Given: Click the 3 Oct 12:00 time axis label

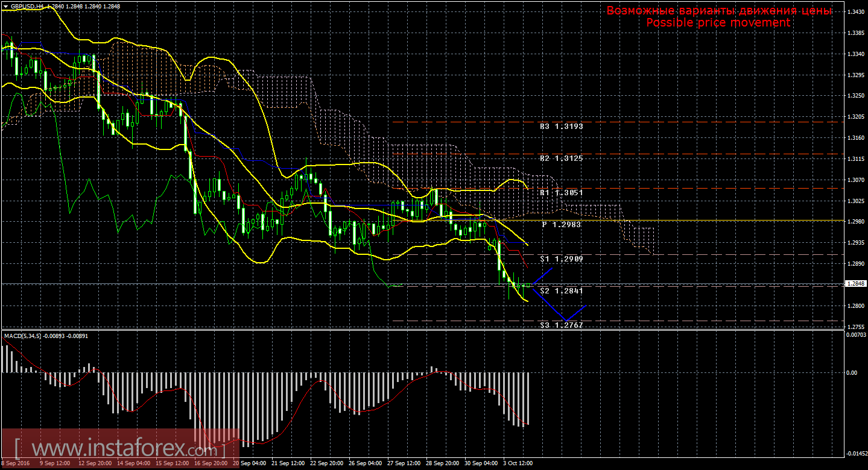Looking at the screenshot, I should click(x=517, y=463).
